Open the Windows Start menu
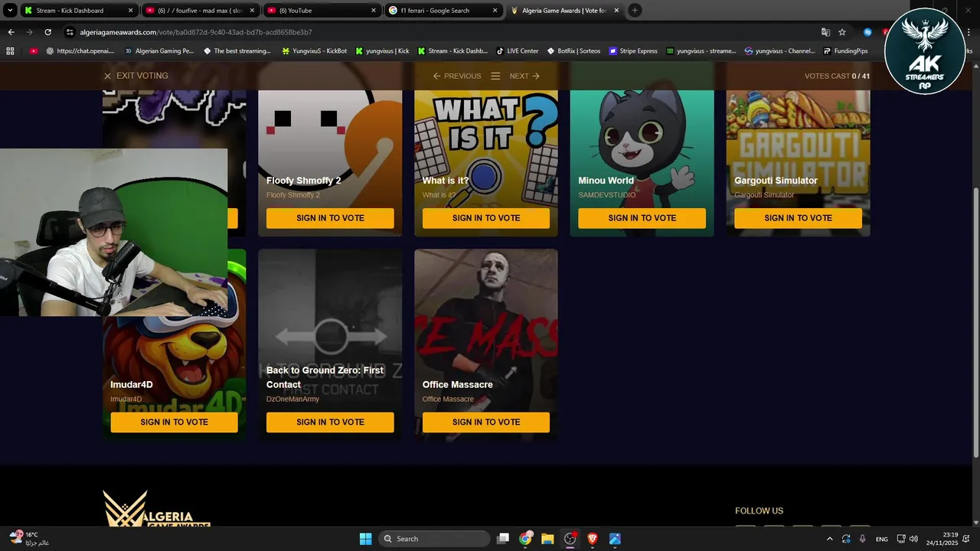 (x=365, y=539)
